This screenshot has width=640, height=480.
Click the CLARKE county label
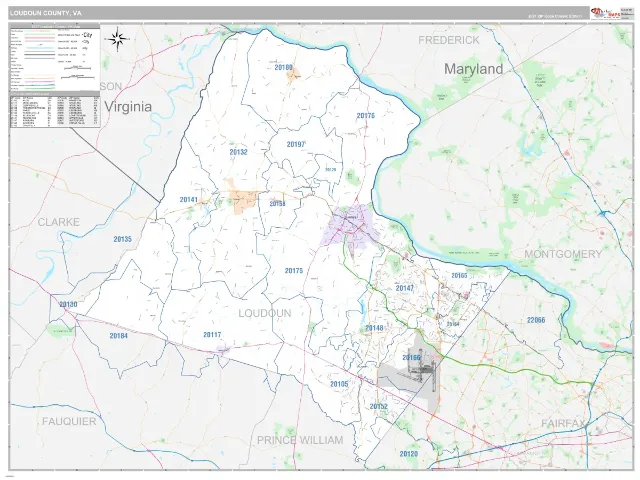pos(59,222)
